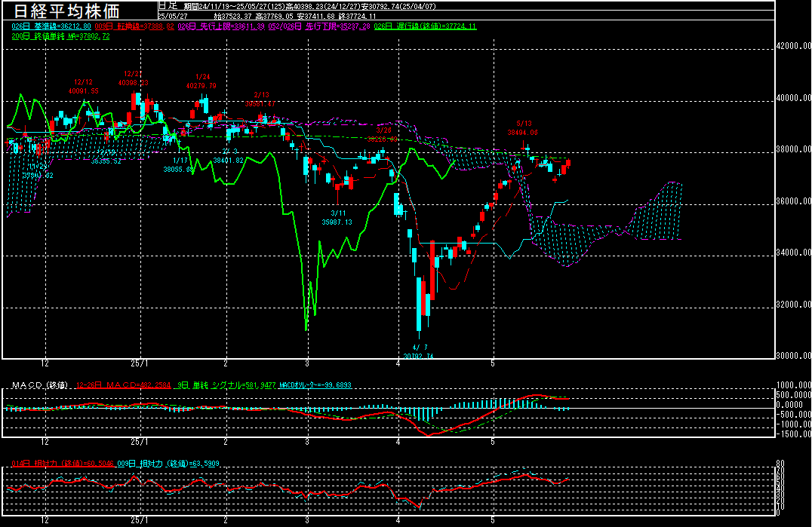Click the 3/26 peak label on the chart
The image size is (812, 527).
click(x=383, y=134)
